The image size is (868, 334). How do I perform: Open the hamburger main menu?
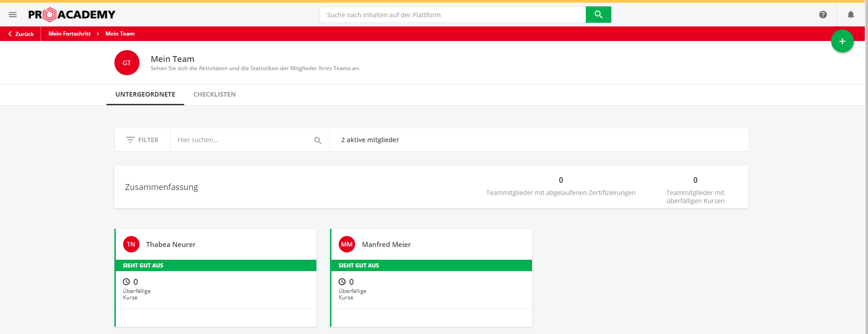pyautogui.click(x=13, y=15)
